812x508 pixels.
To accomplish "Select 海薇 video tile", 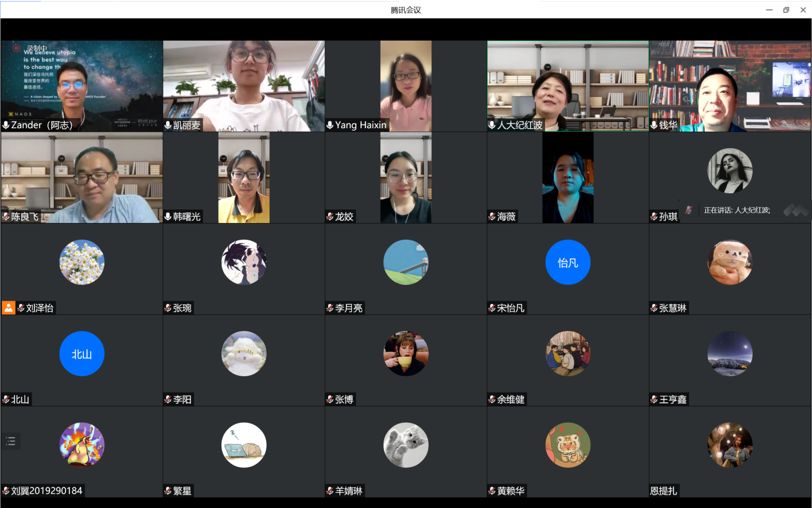I will coord(568,178).
